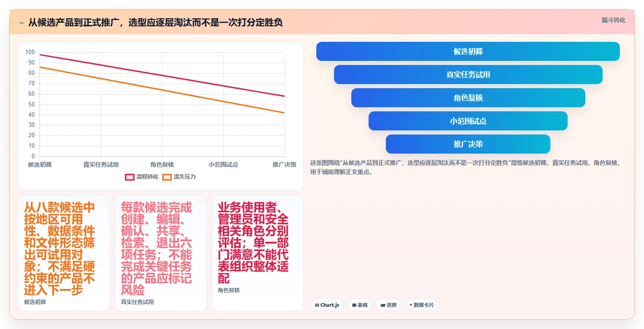Open the pink card starting 每款候选完成
The width and height of the screenshot is (644, 329).
[160, 253]
